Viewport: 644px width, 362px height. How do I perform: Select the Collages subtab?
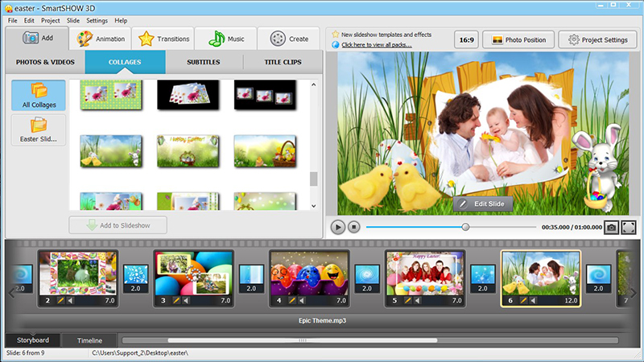click(x=125, y=62)
